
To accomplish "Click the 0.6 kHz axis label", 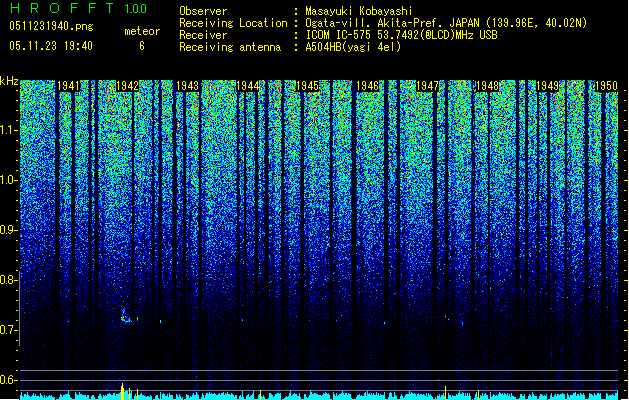I will [x=8, y=380].
